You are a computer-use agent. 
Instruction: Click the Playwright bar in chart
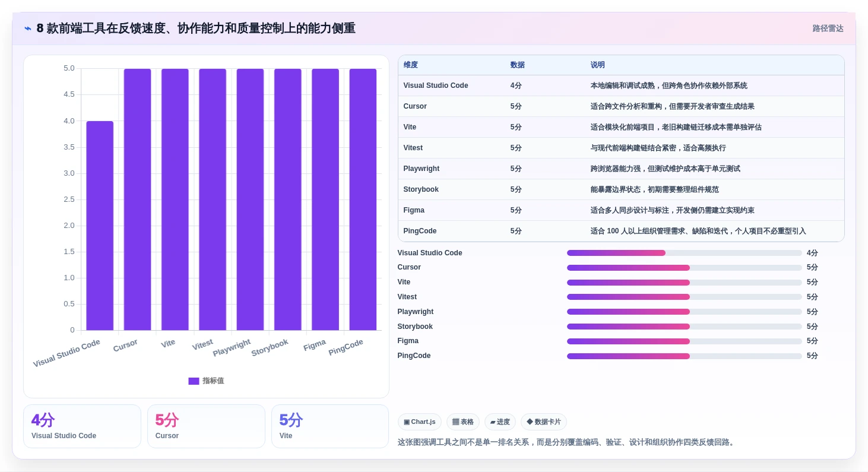(250, 199)
